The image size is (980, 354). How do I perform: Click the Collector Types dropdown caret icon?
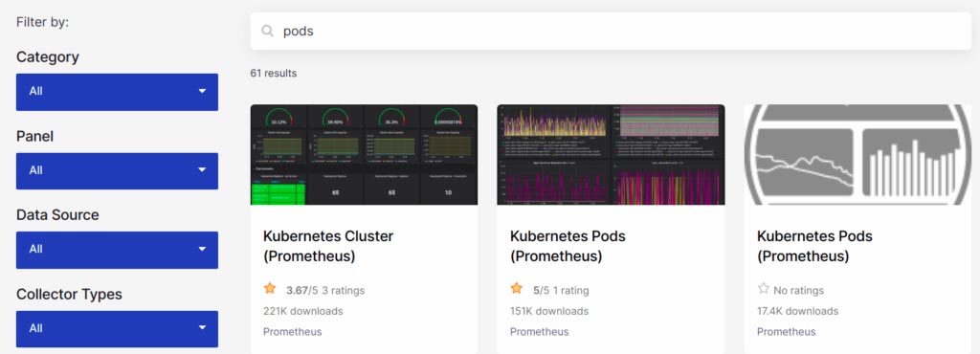(x=202, y=328)
